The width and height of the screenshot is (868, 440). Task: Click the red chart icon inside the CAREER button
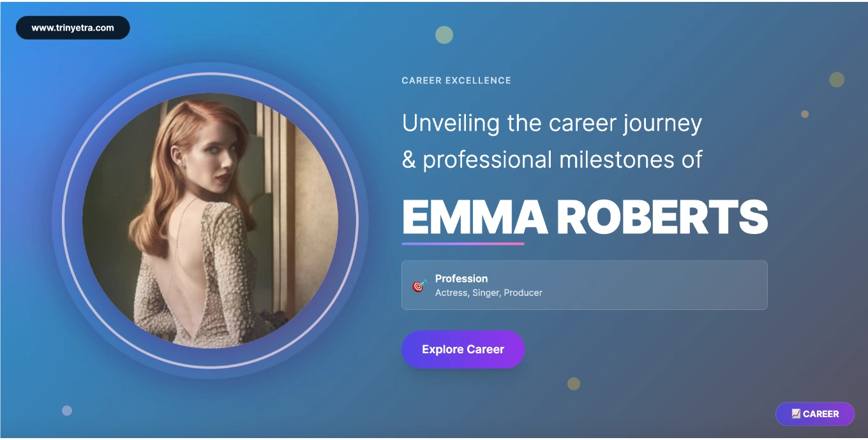[x=797, y=413]
